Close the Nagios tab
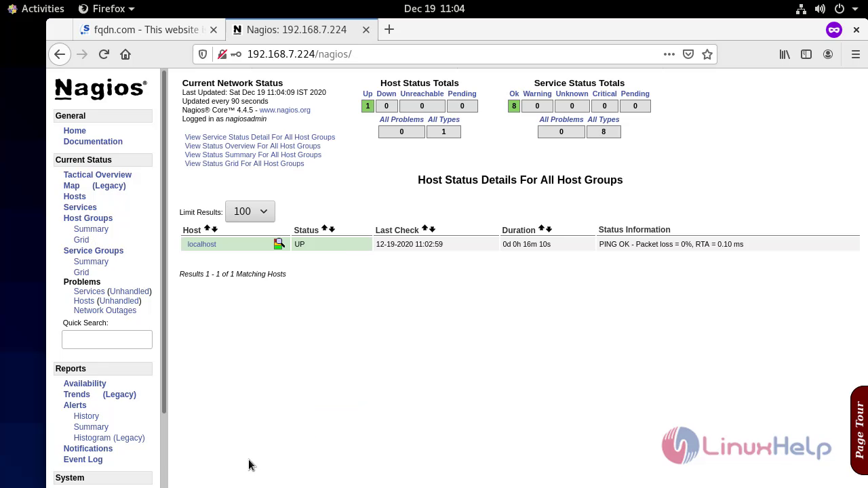 (366, 30)
